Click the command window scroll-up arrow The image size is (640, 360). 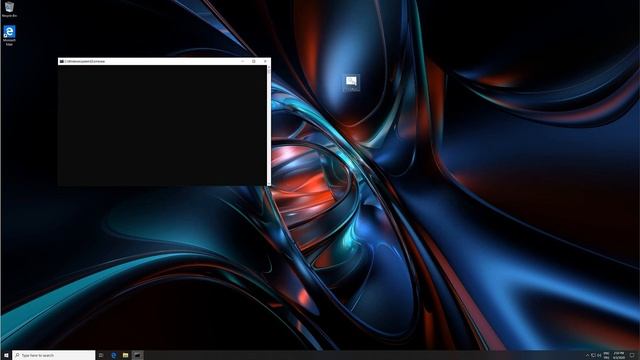point(269,67)
